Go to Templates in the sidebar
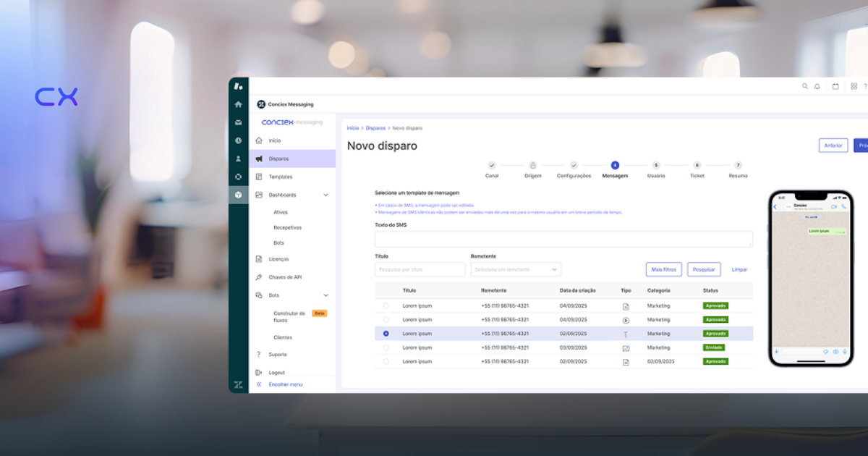The width and height of the screenshot is (868, 456). point(281,177)
